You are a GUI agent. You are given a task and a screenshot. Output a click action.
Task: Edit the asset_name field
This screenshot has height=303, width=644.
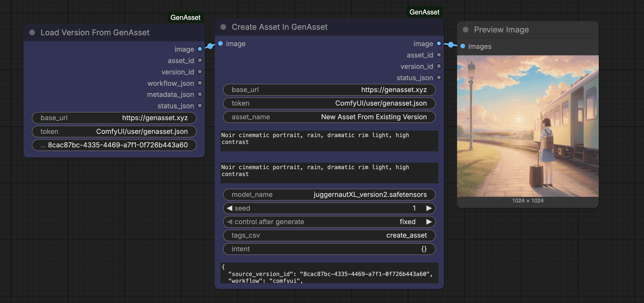click(329, 117)
